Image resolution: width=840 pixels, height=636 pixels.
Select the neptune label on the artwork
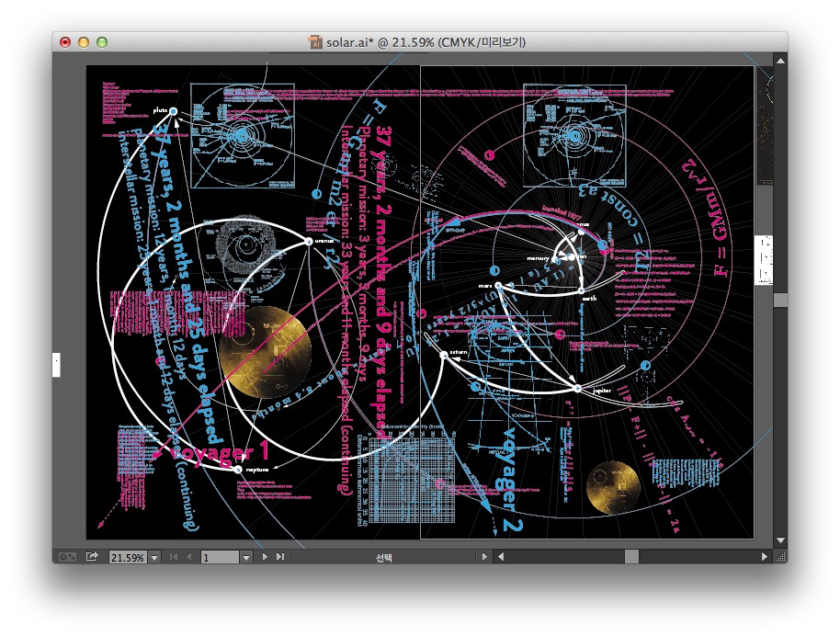click(x=257, y=470)
